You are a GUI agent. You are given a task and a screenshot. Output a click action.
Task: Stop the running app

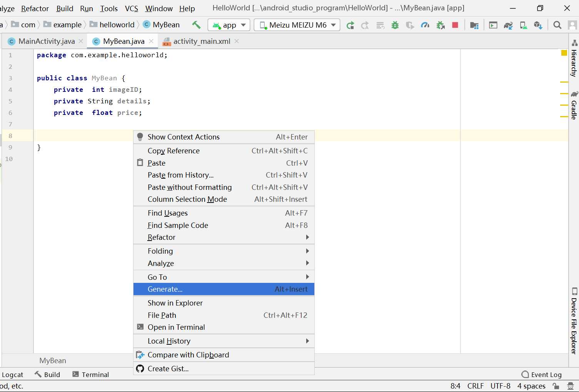point(455,25)
